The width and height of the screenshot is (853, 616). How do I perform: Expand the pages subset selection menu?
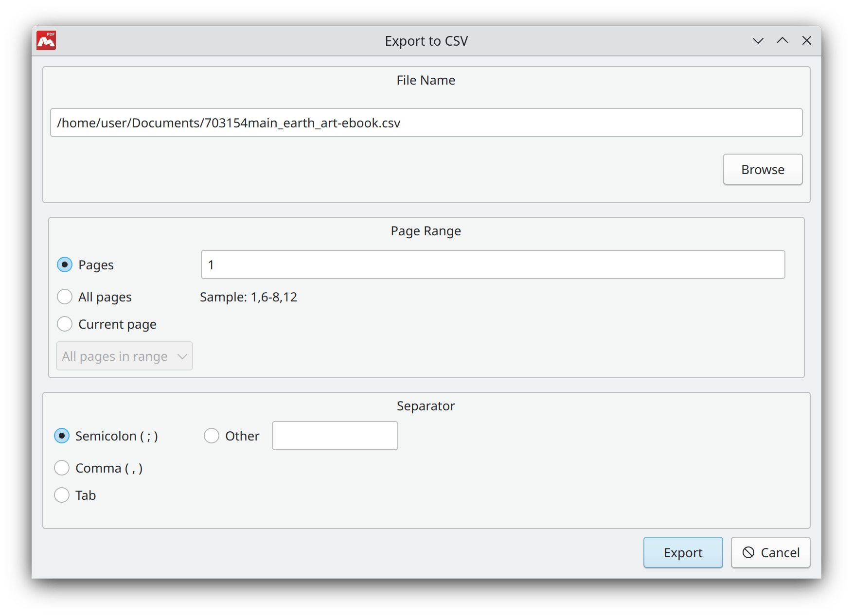click(124, 356)
